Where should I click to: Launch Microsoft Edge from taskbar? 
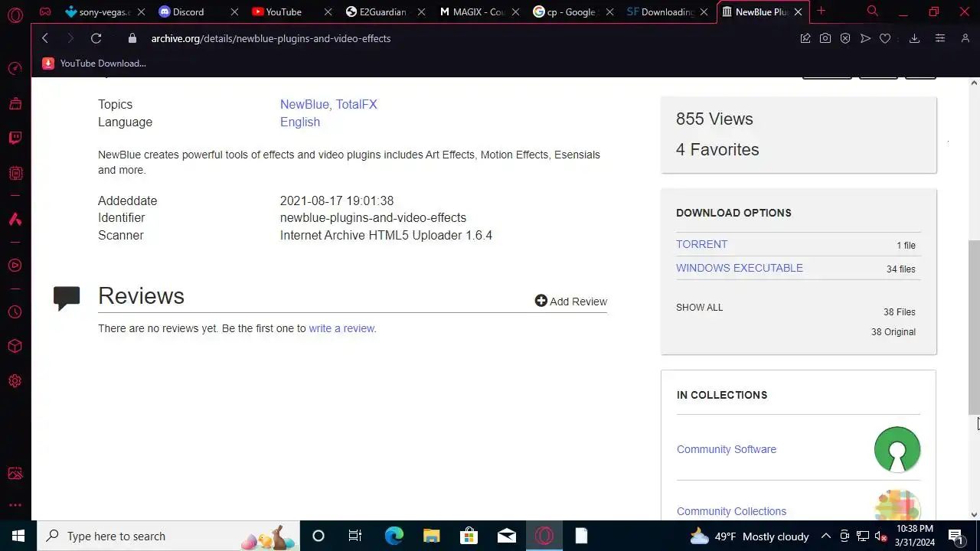point(394,536)
